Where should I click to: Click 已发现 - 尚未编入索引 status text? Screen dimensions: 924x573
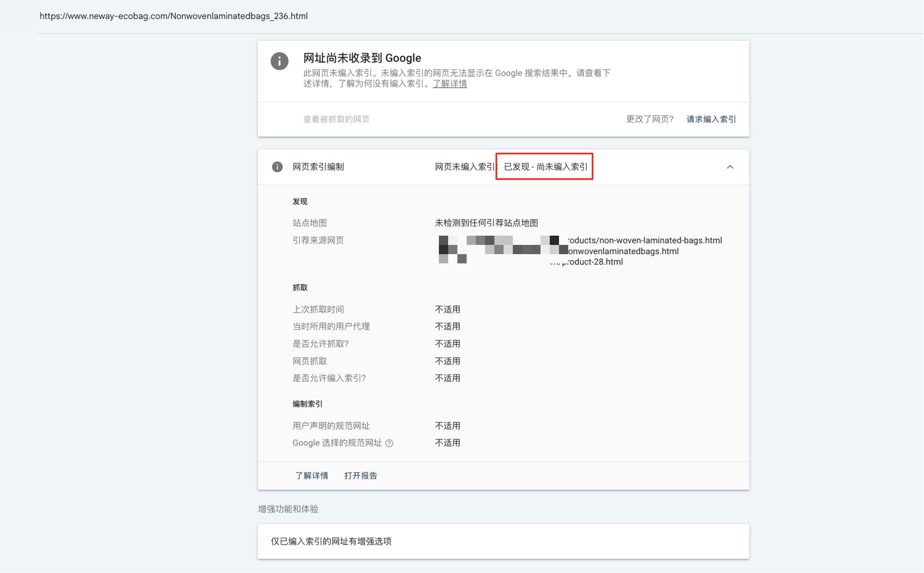pyautogui.click(x=546, y=167)
